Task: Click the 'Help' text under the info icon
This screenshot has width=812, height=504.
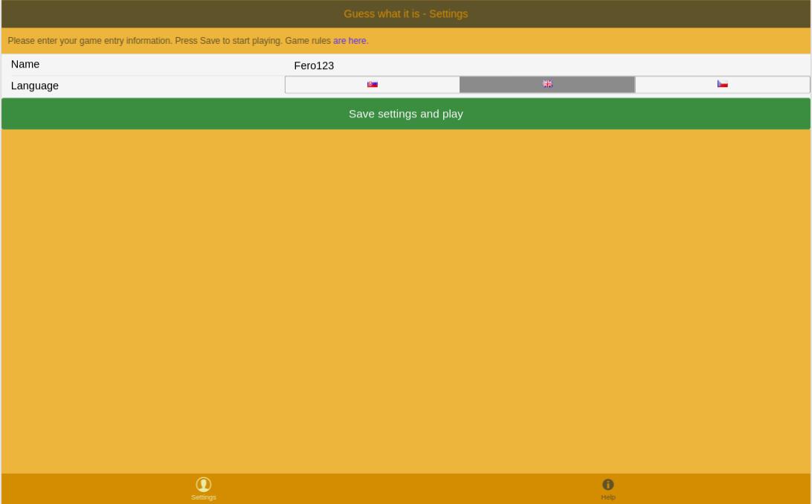Action: pos(608,497)
